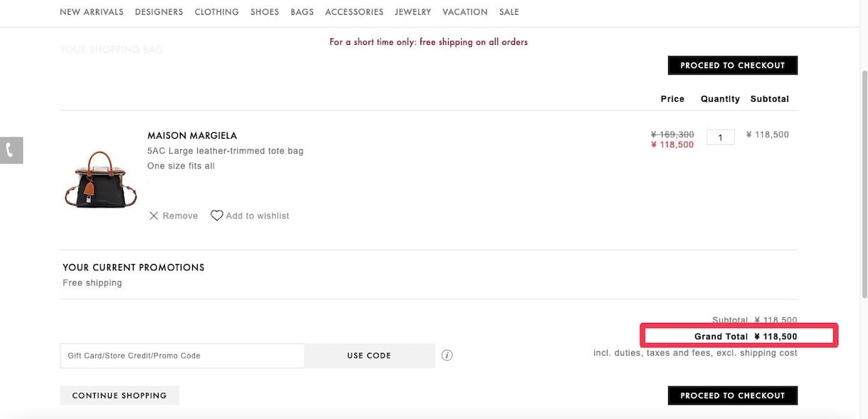Click the 'Your Current Promotions' heading

point(134,267)
